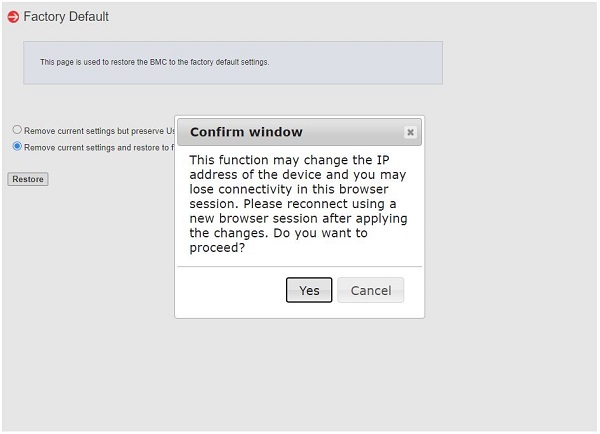Click the IP address warning message text
The height and width of the screenshot is (434, 600).
[x=297, y=203]
